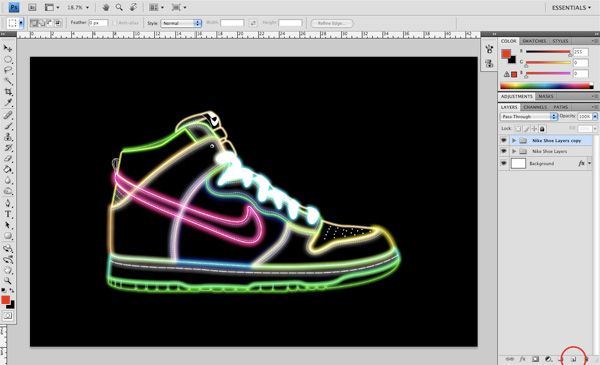Expand the Nike Shoe Layers group
Screen dimensions: 600x365
pyautogui.click(x=514, y=152)
